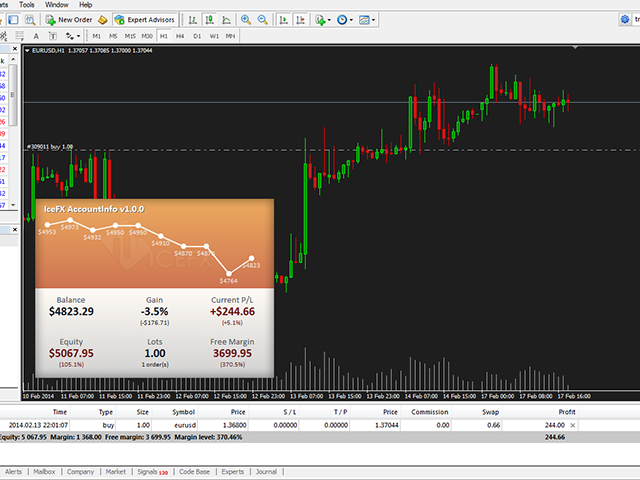The height and width of the screenshot is (480, 640).
Task: Open the Indicators list dropdown
Action: point(323,20)
